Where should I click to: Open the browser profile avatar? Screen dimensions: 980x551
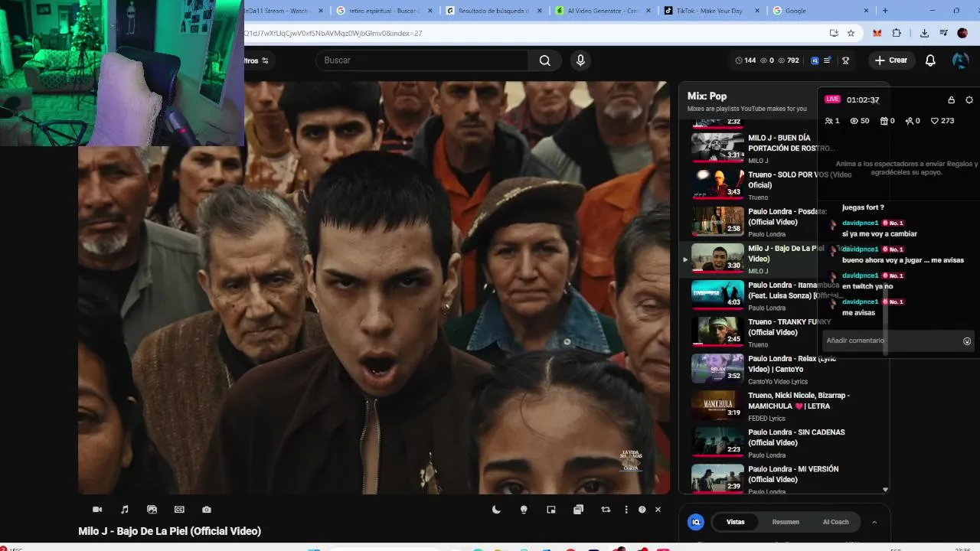pos(962,33)
